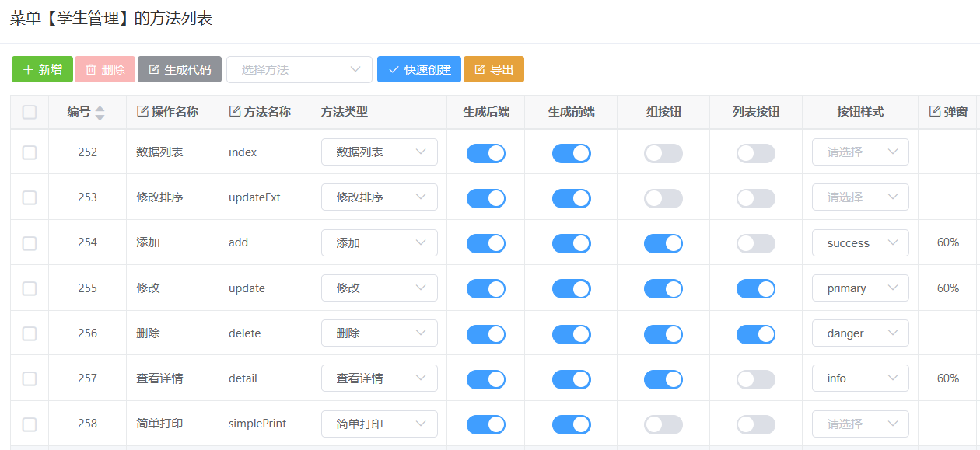Toggle 生成后端 switch for row 252
This screenshot has width=980, height=450.
coord(486,153)
